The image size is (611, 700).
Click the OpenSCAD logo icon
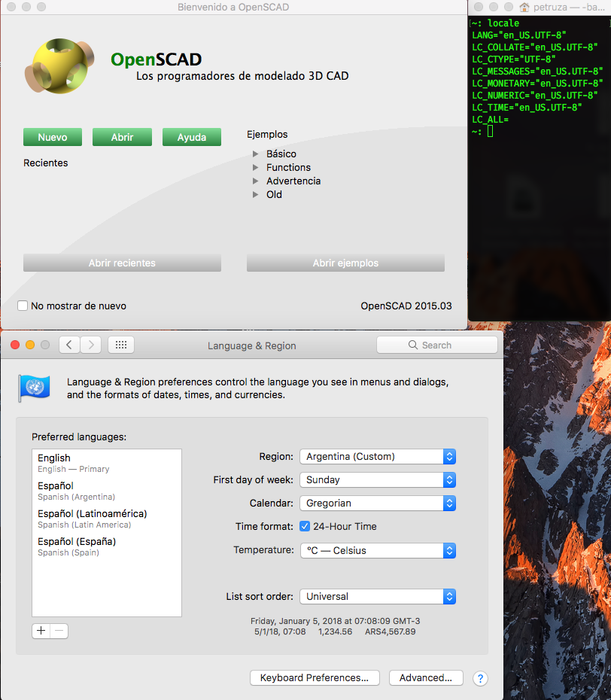[59, 65]
